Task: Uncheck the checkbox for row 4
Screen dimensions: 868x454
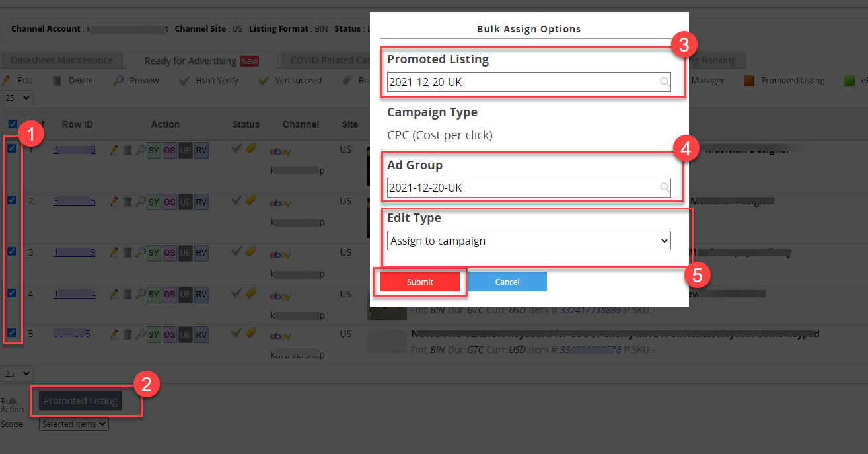Action: pyautogui.click(x=11, y=293)
